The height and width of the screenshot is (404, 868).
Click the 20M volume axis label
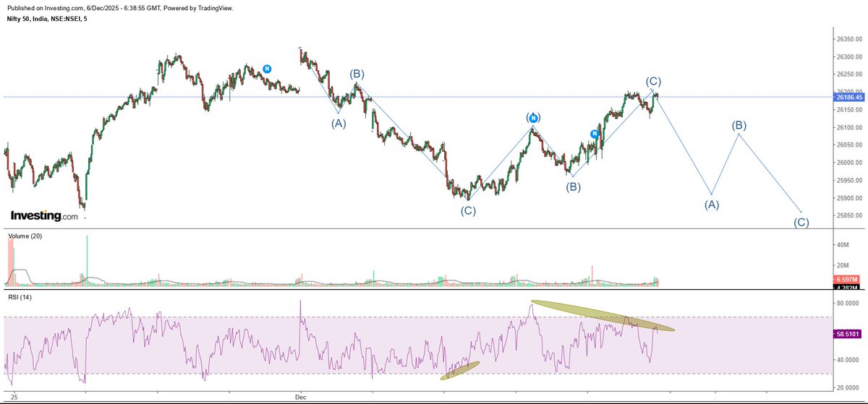pos(842,265)
